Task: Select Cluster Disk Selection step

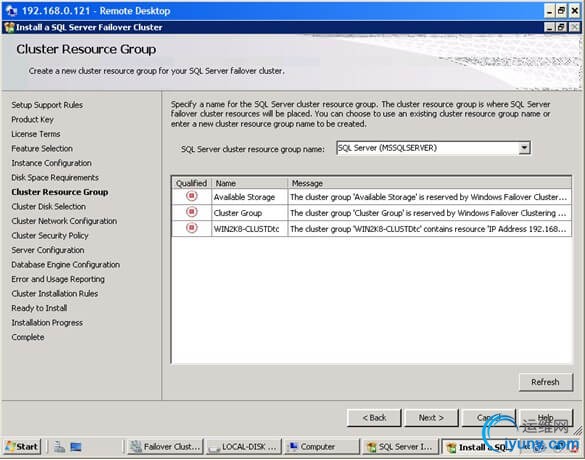Action: coord(49,206)
